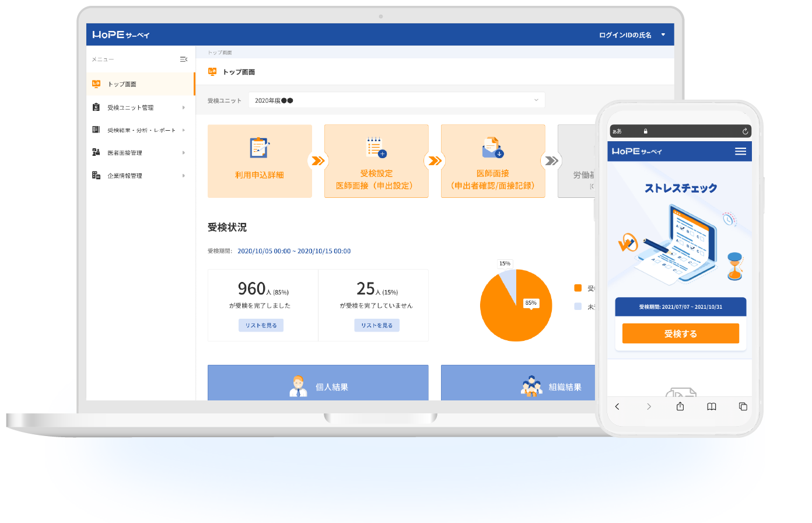Screen dimensions: 812x523
Task: Select 受検結果・分析・レポート in the sidebar
Action: click(x=141, y=130)
